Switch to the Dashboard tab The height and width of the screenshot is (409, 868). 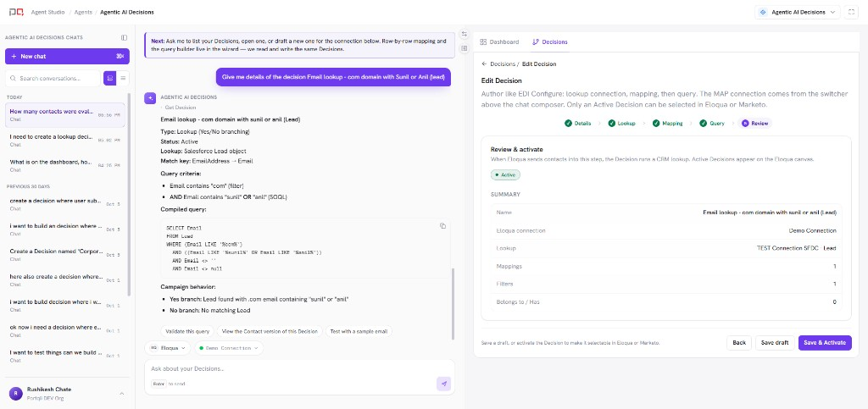point(500,42)
